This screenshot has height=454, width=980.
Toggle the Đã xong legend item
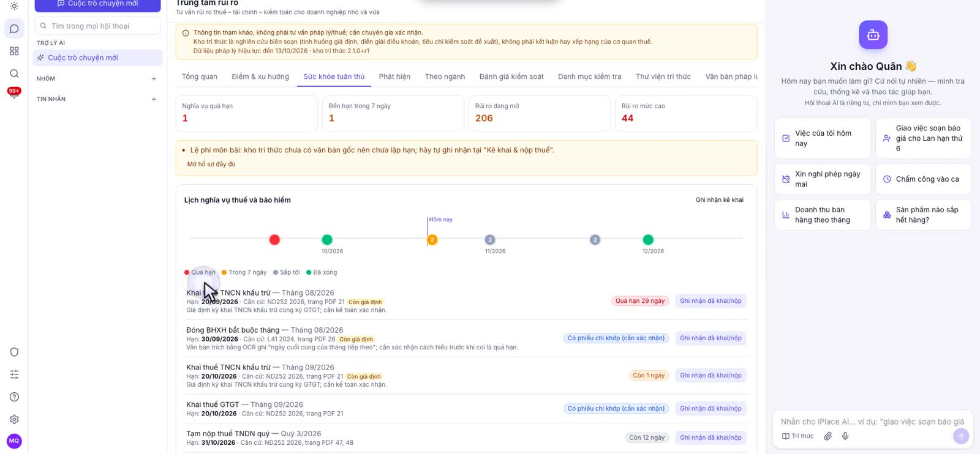pos(322,272)
